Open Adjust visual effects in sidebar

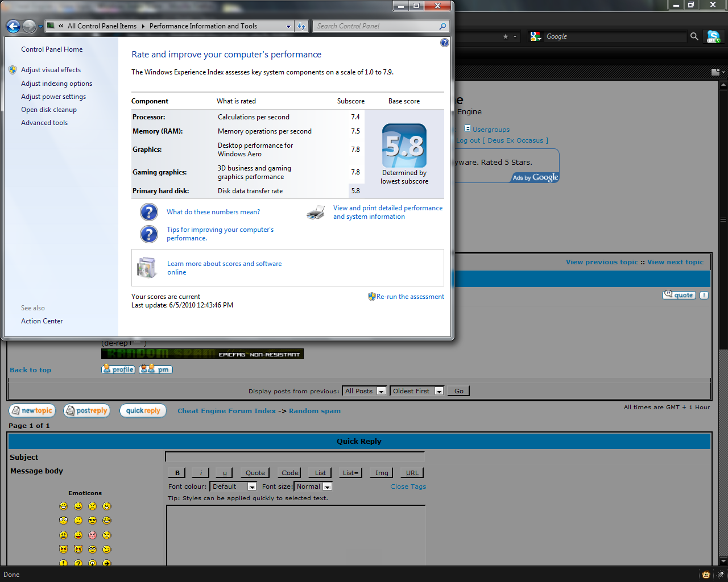[51, 70]
